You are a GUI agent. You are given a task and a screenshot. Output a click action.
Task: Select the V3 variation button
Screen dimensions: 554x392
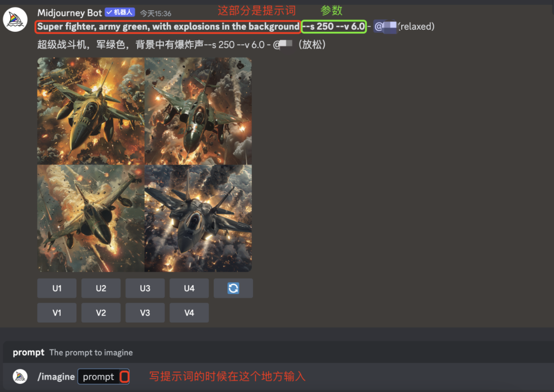(x=145, y=312)
